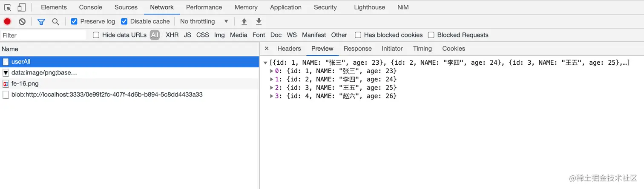Enable Blocked Requests checkbox
The width and height of the screenshot is (644, 189).
431,35
